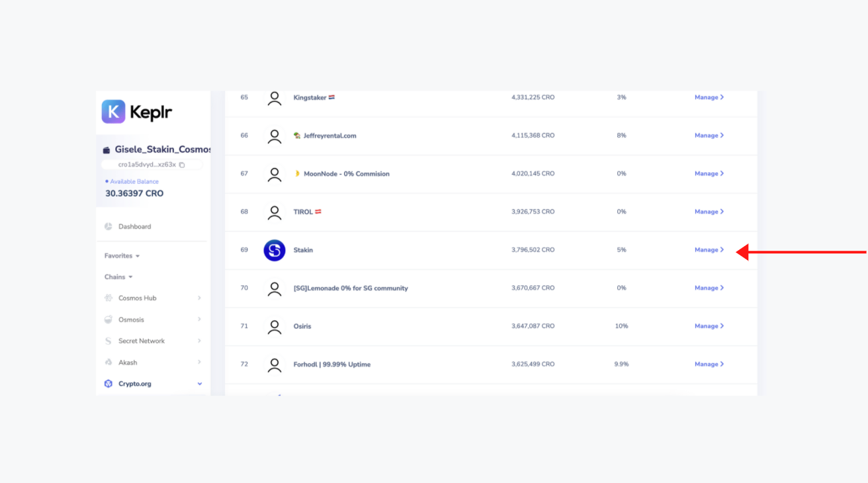The image size is (868, 483).
Task: Click Manage for Jeffreyrental.com
Action: point(709,135)
